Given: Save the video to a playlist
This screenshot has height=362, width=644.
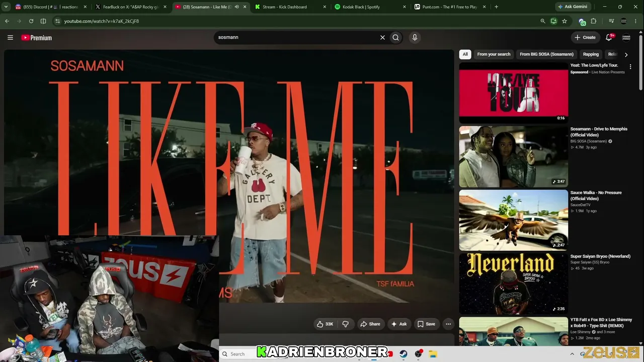Looking at the screenshot, I should point(426,324).
